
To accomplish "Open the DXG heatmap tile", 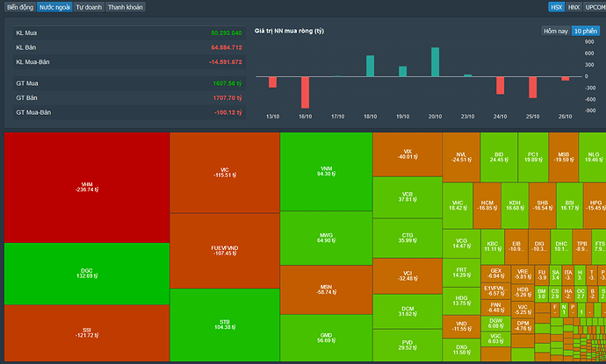I will pyautogui.click(x=461, y=350).
